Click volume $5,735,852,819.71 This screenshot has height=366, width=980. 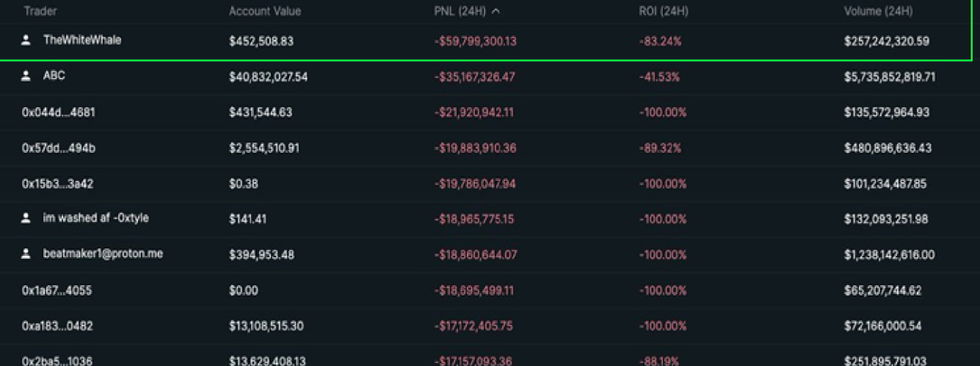[x=890, y=76]
